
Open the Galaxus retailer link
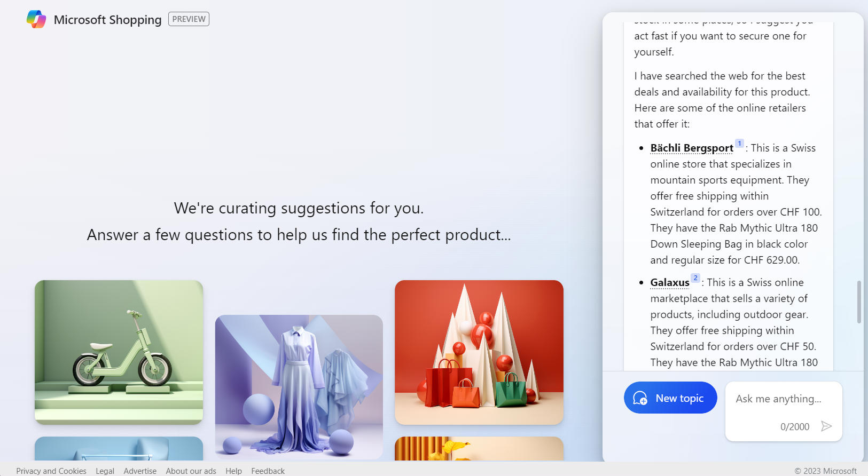click(670, 282)
